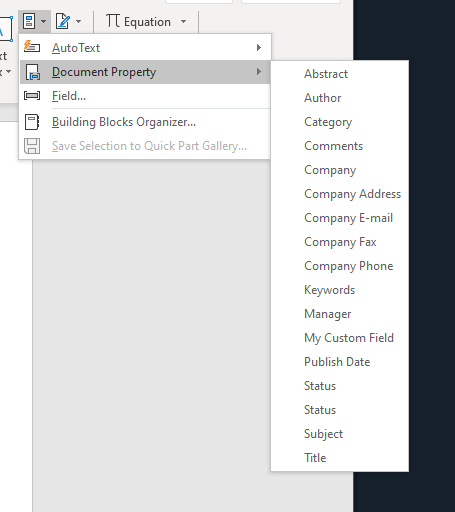Click the Save Selection floppy disk icon
This screenshot has height=512, width=455.
tap(32, 146)
